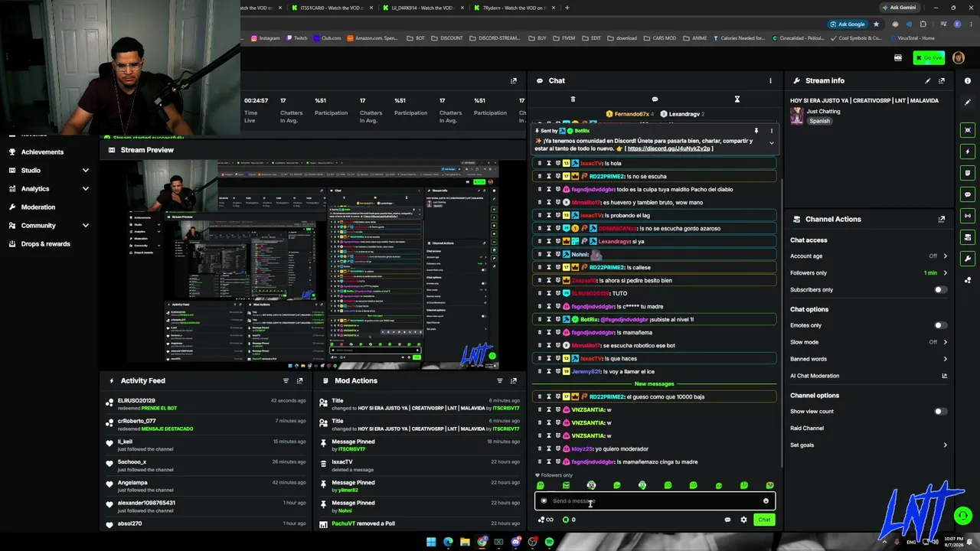980x551 pixels.
Task: Click the green Chat send button
Action: pos(764,520)
